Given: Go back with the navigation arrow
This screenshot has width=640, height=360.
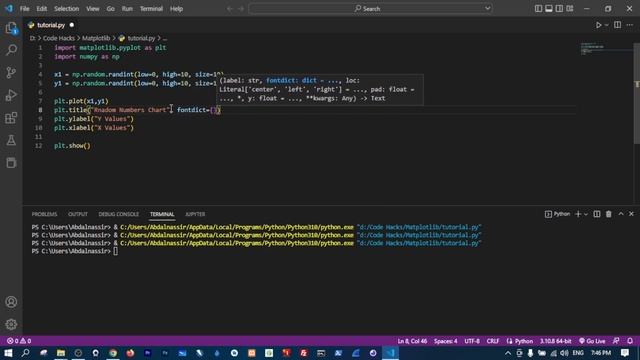Looking at the screenshot, I should (x=230, y=9).
